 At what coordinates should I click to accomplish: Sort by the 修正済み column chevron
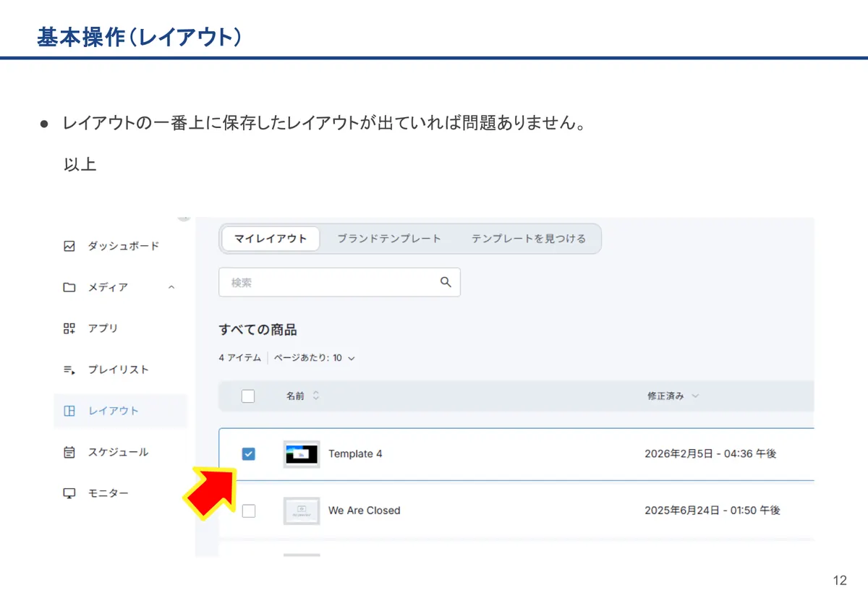click(695, 396)
